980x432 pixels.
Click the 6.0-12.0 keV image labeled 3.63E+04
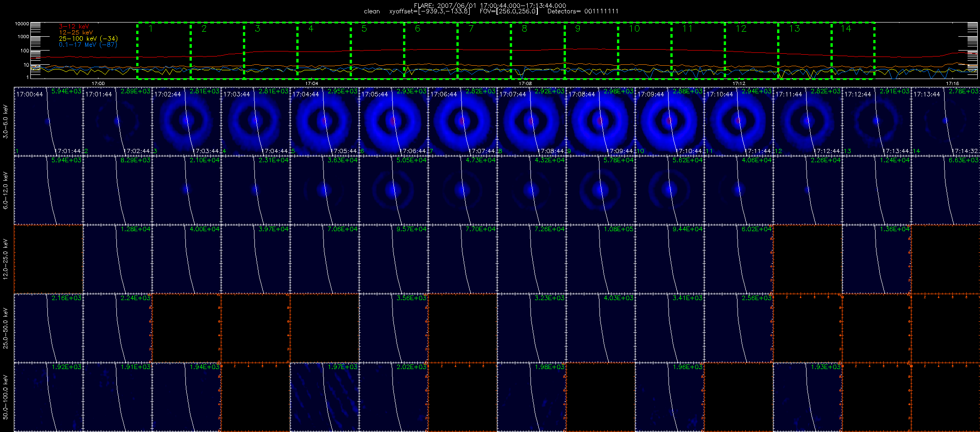click(324, 190)
